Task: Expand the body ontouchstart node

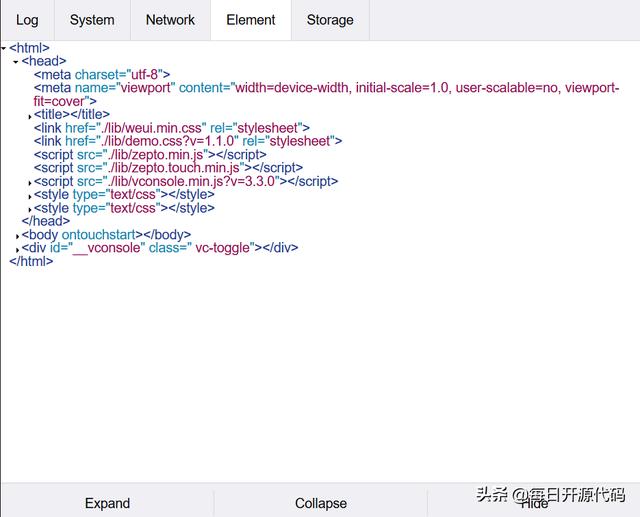Action: pos(18,236)
